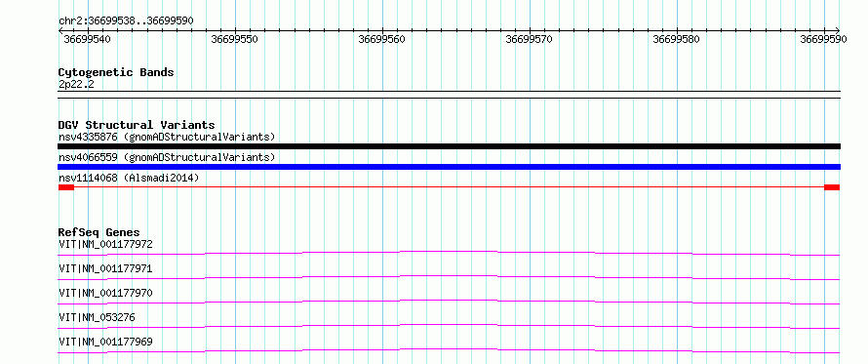Screen dimensions: 868x364
Task: Click the right red block of nsv1114068
Action: point(832,187)
